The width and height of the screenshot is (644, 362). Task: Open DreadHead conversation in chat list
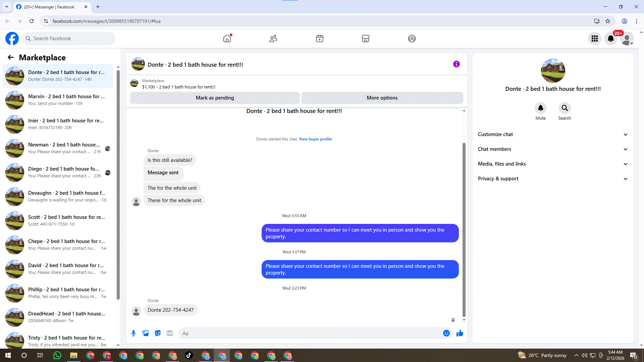pos(58,317)
